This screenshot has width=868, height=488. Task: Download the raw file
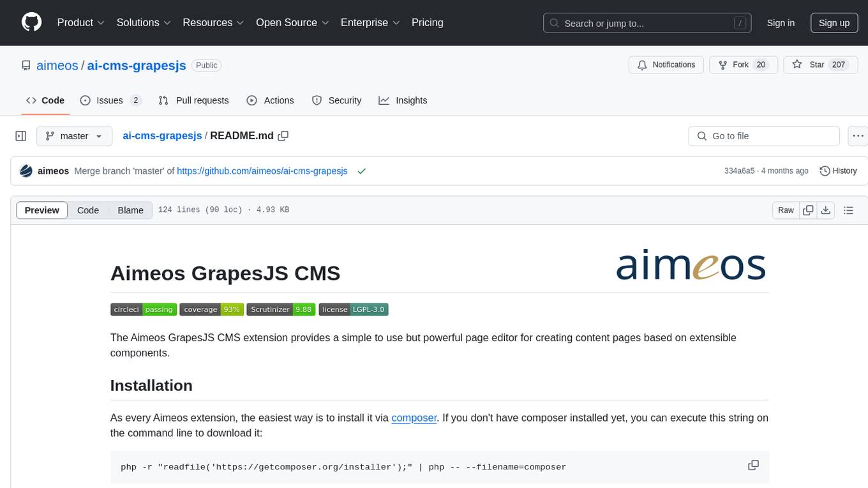coord(825,210)
